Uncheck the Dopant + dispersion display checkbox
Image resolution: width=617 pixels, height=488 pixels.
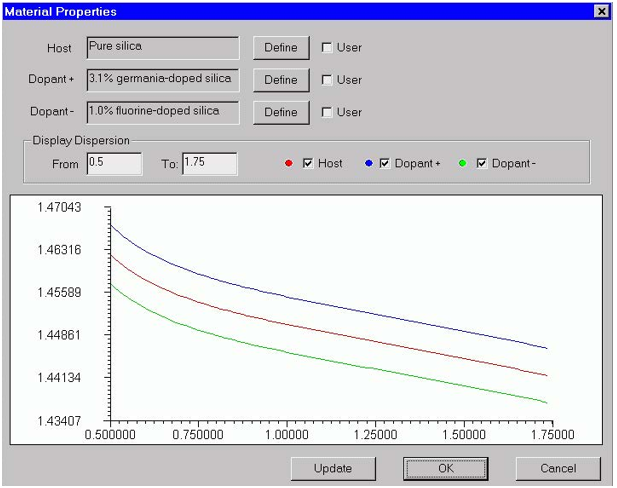[385, 163]
